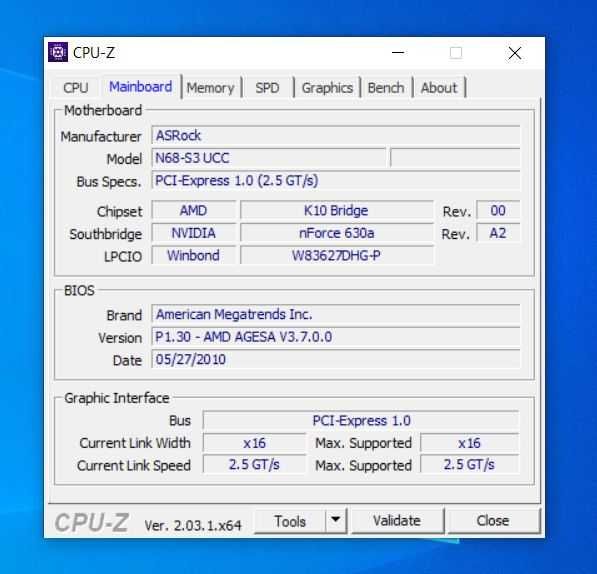
Task: Open the About tab
Action: [x=439, y=88]
